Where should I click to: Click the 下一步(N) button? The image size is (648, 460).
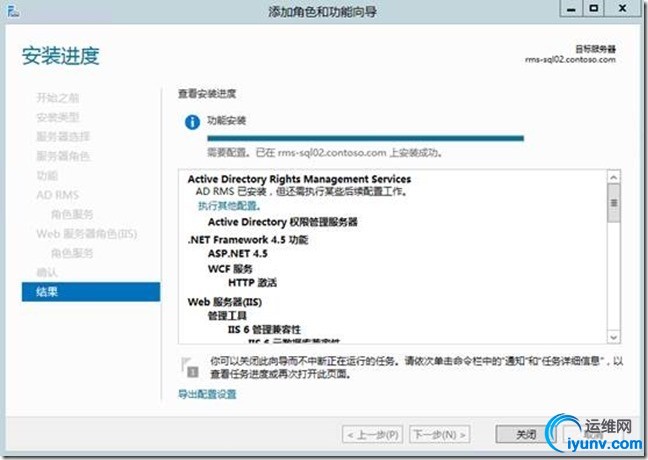[x=440, y=435]
